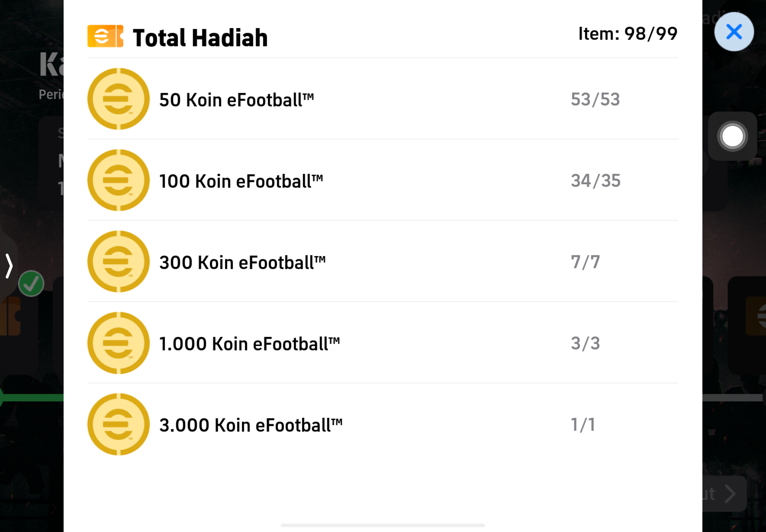Click the arrow button at bottom right

730,494
